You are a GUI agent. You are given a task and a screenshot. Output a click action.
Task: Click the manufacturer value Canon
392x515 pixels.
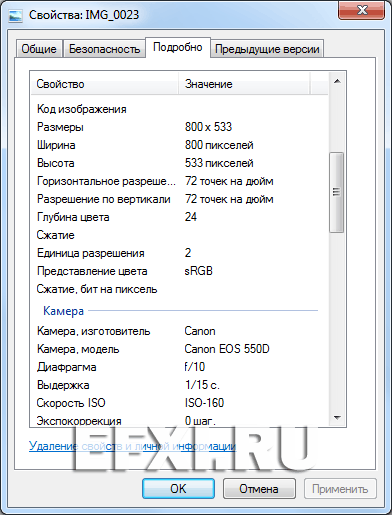(x=200, y=331)
